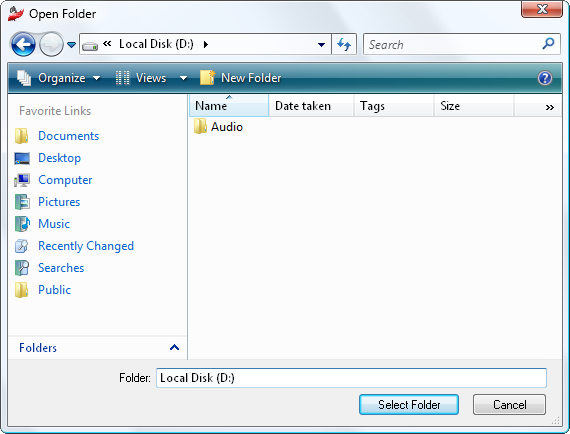Click the Search text box
The height and width of the screenshot is (434, 570).
pos(452,44)
